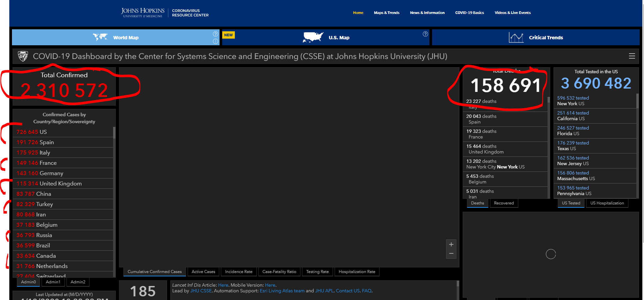The width and height of the screenshot is (644, 300).
Task: Select Turkey row in confirmed cases list
Action: [x=63, y=204]
